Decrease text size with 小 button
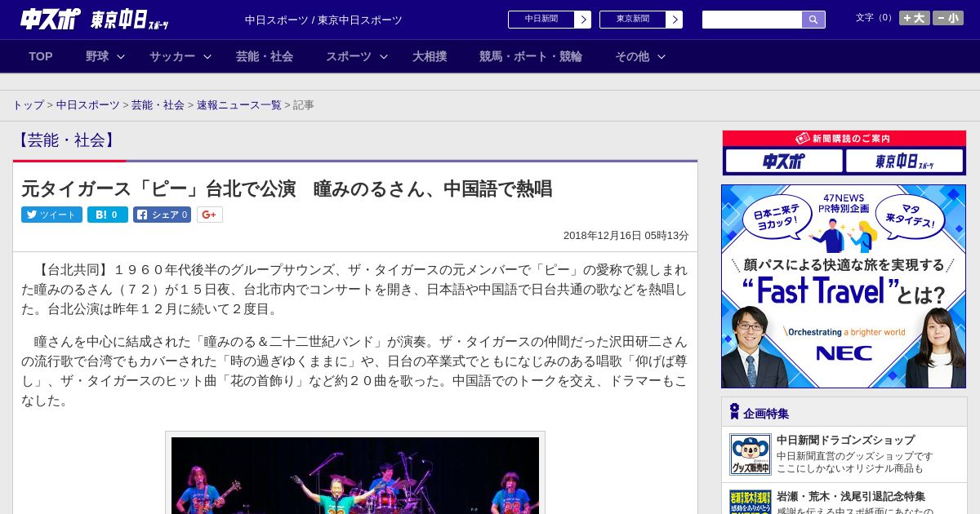The height and width of the screenshot is (514, 980). [948, 18]
